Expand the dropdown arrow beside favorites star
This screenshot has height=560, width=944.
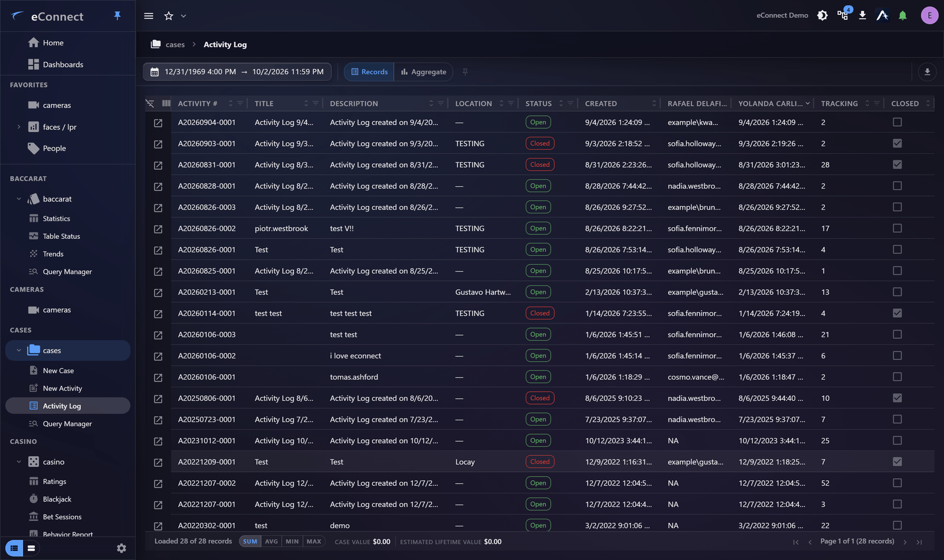[x=183, y=16]
